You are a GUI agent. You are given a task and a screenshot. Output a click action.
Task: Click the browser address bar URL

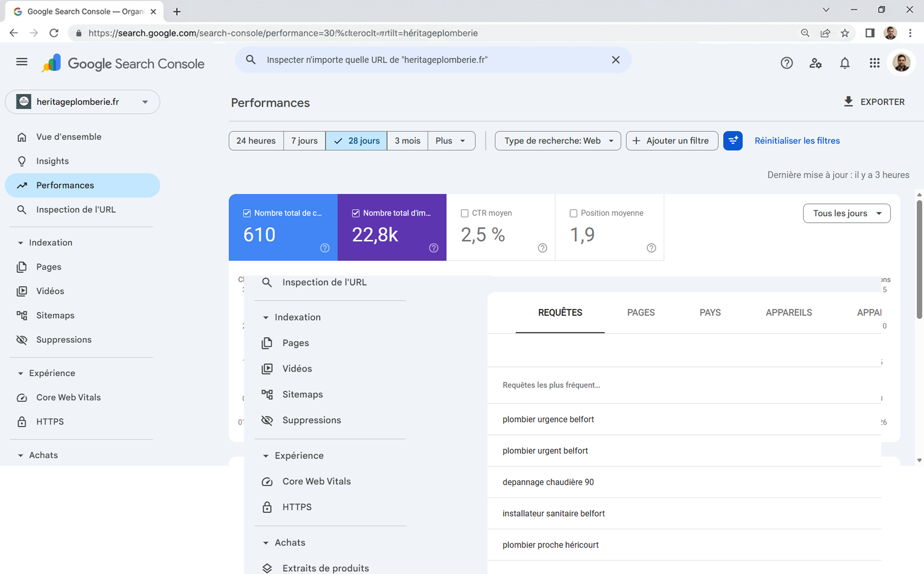[283, 33]
